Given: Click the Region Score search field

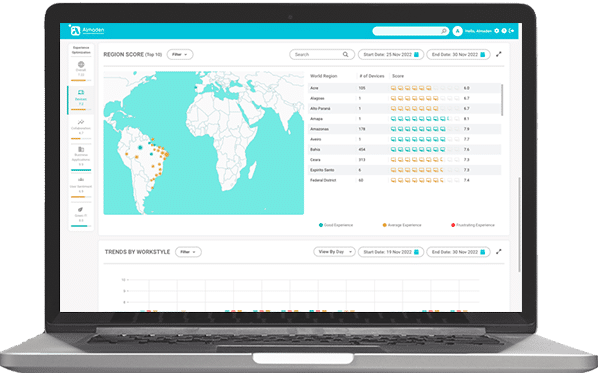Looking at the screenshot, I should 321,54.
